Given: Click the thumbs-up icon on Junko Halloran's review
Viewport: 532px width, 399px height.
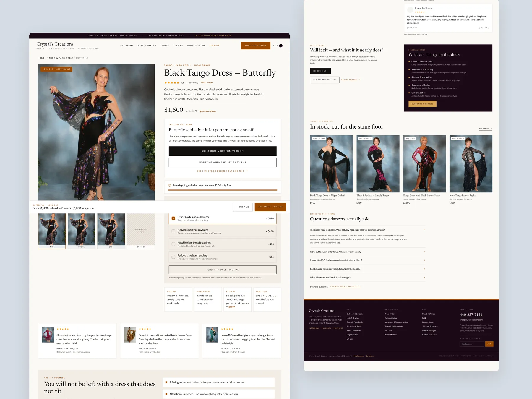Looking at the screenshot, I should [x=479, y=28].
